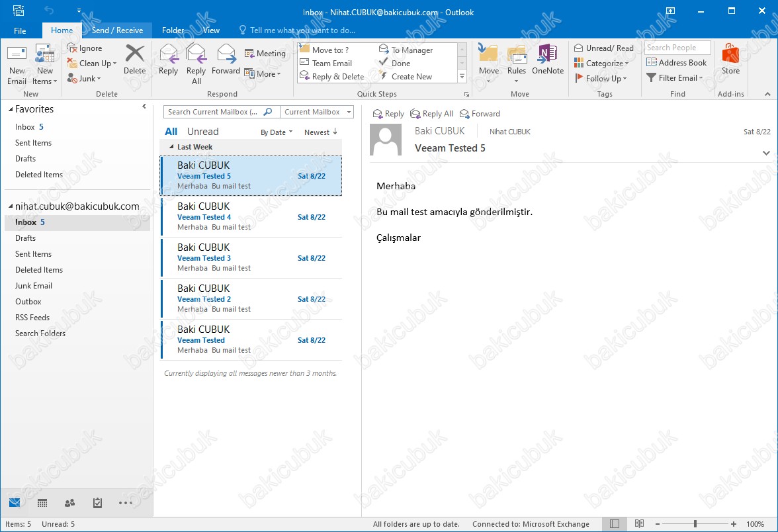
Task: Open the Filter Email dropdown
Action: point(675,78)
